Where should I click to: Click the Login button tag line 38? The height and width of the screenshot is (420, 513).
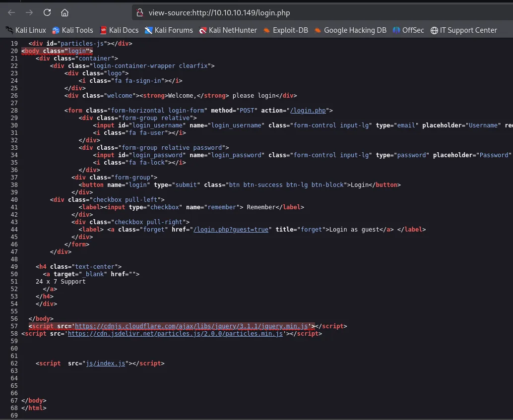[240, 185]
